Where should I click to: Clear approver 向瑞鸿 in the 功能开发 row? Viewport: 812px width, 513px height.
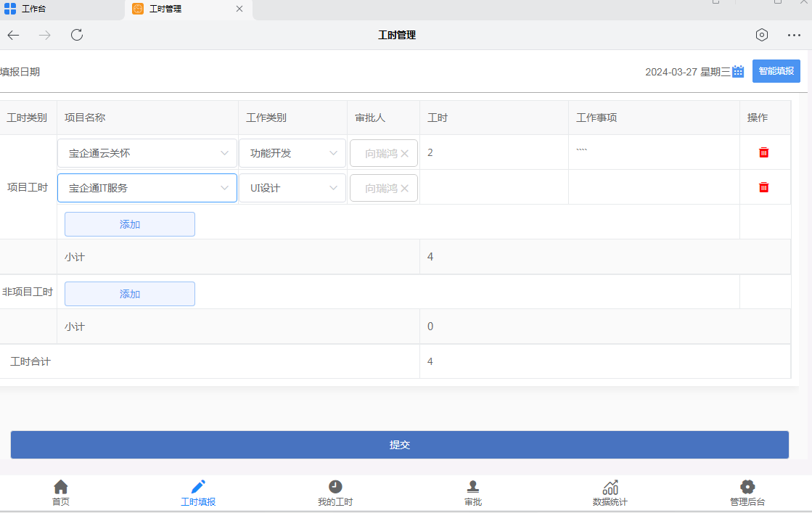[x=405, y=154]
